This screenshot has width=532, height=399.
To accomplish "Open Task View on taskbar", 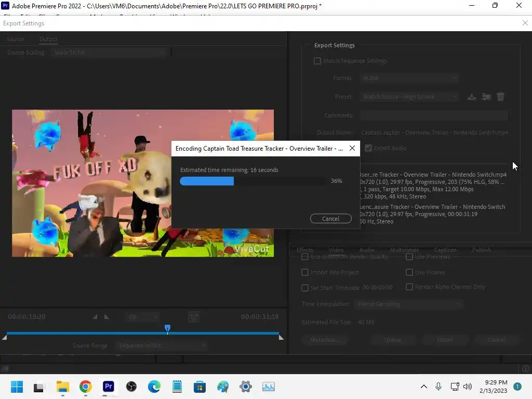I will (38, 387).
